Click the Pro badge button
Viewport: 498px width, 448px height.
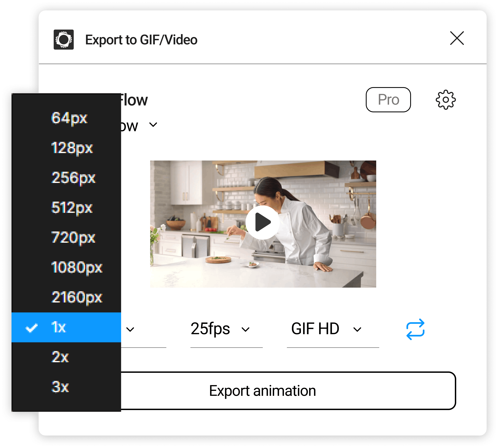[388, 100]
